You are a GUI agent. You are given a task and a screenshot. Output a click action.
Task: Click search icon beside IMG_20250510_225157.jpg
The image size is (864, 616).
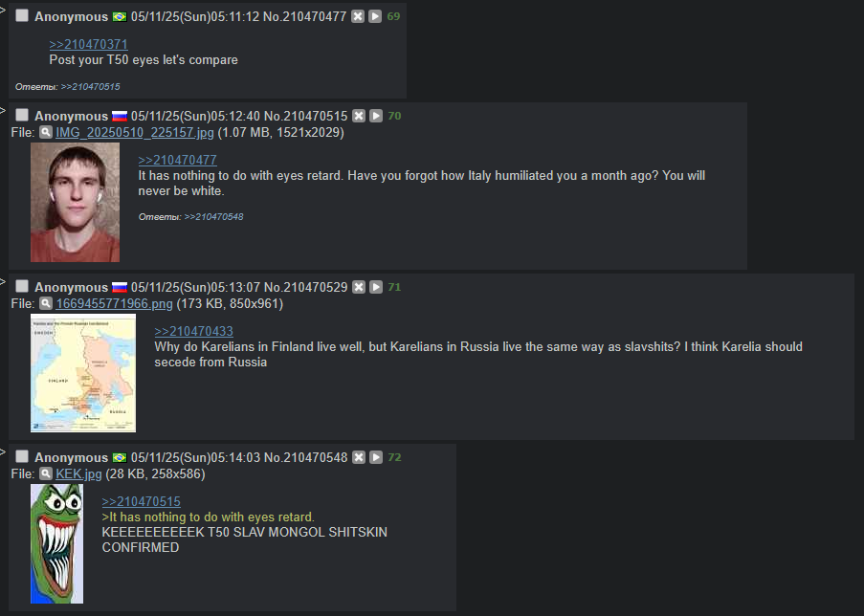[46, 132]
